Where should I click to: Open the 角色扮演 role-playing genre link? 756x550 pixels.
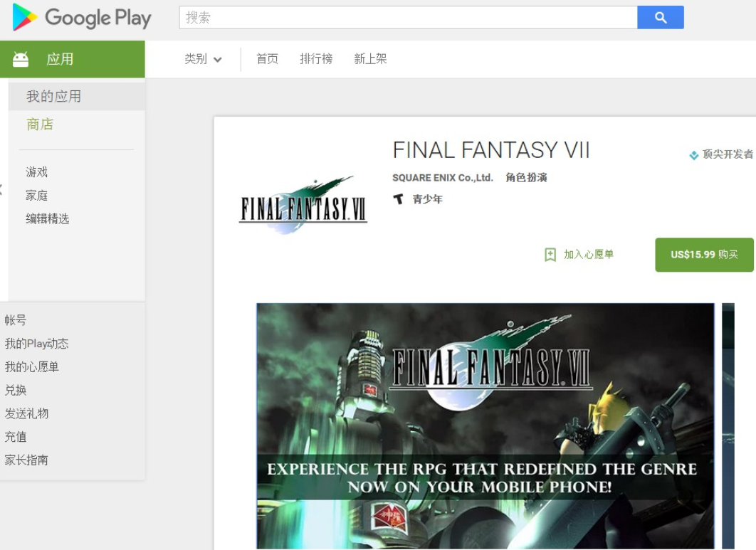[x=526, y=178]
